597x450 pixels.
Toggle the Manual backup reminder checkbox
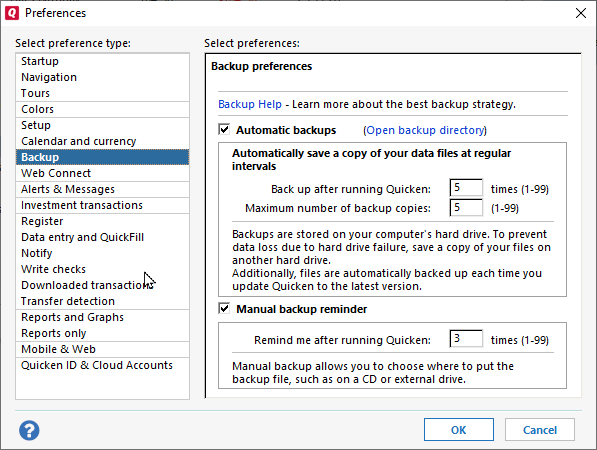pyautogui.click(x=224, y=308)
